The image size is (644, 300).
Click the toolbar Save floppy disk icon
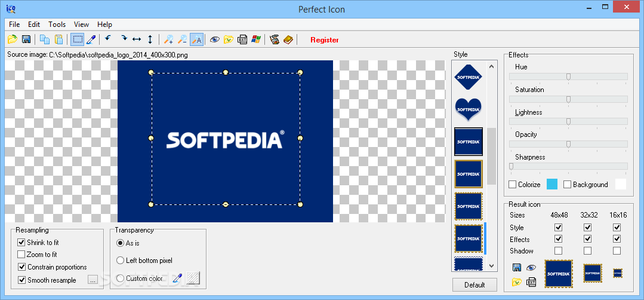tap(26, 39)
